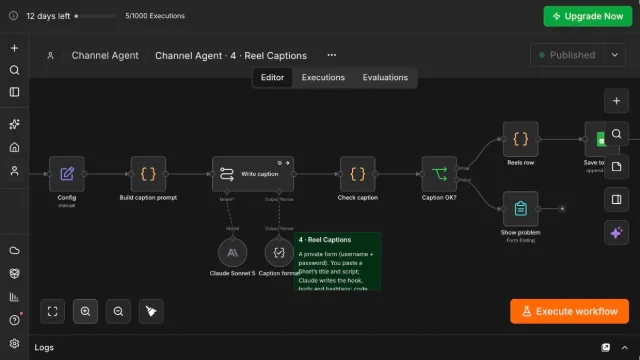Open the cloud icon in the sidebar

click(14, 251)
